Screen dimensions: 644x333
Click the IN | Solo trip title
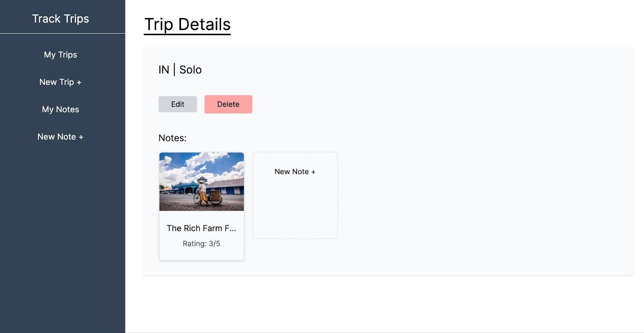[180, 70]
